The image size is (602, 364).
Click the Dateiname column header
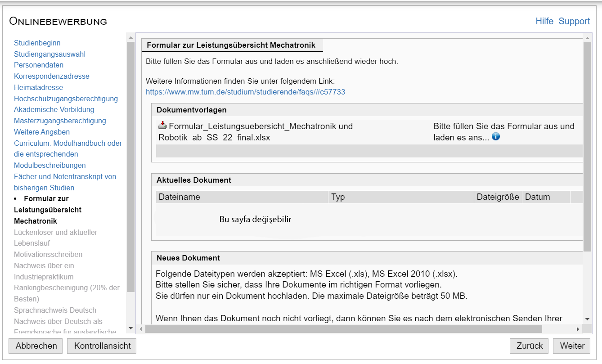pos(180,197)
